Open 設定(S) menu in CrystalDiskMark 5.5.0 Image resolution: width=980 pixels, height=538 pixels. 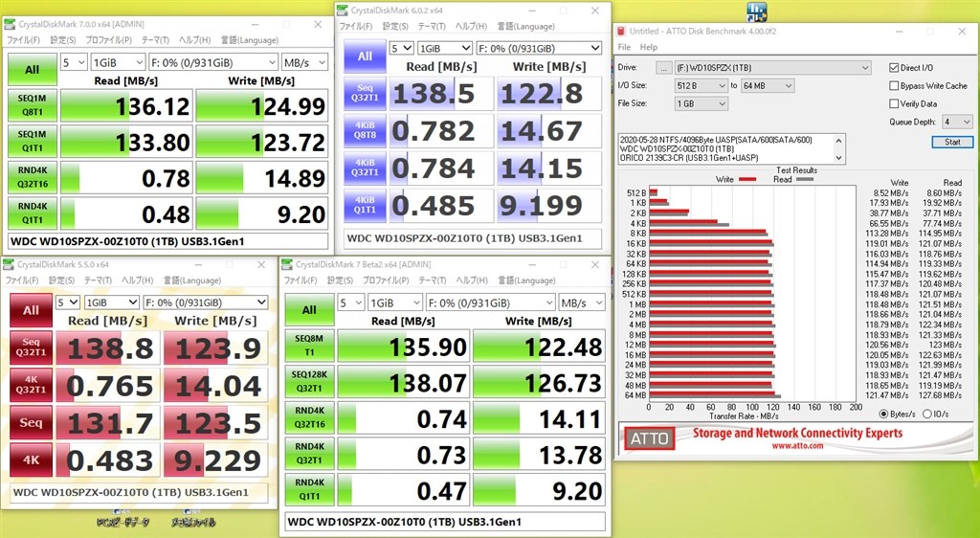[x=62, y=280]
